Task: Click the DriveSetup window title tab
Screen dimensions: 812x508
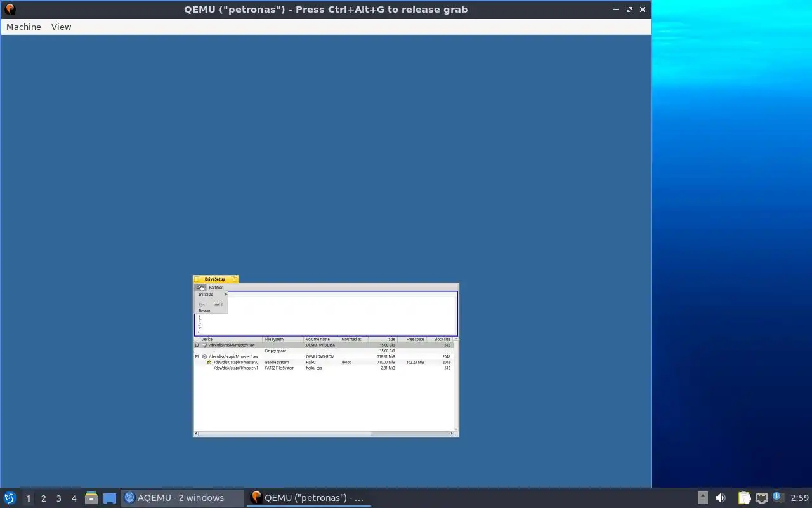Action: click(x=214, y=279)
